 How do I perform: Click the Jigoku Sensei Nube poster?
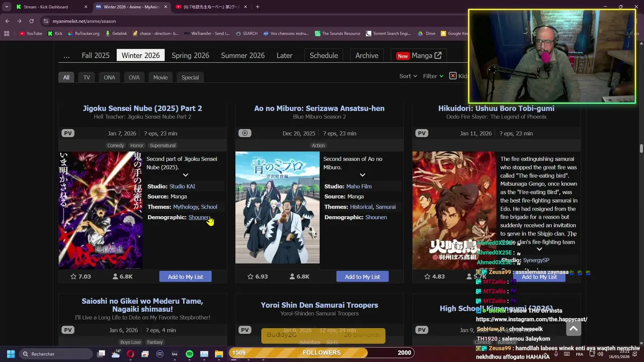point(101,210)
